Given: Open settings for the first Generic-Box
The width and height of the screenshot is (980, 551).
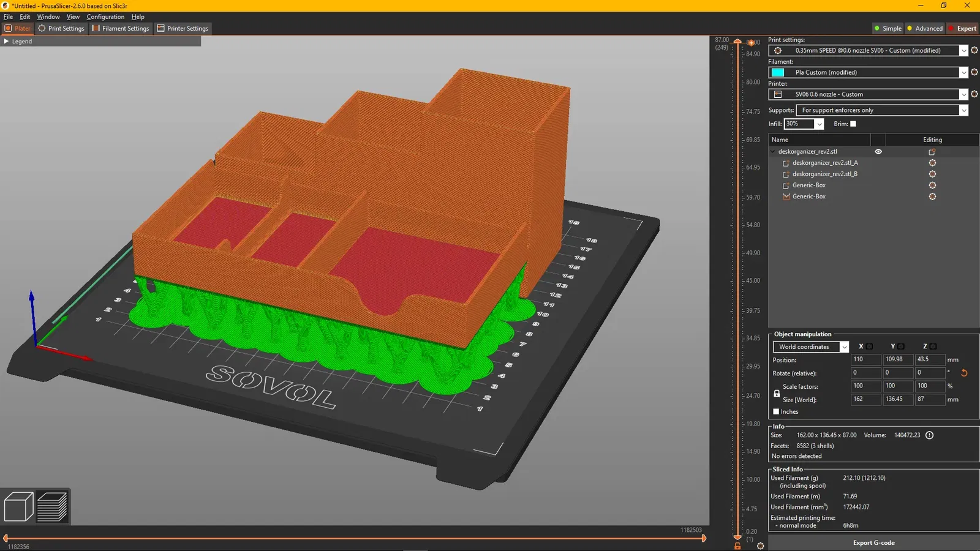Looking at the screenshot, I should 932,185.
